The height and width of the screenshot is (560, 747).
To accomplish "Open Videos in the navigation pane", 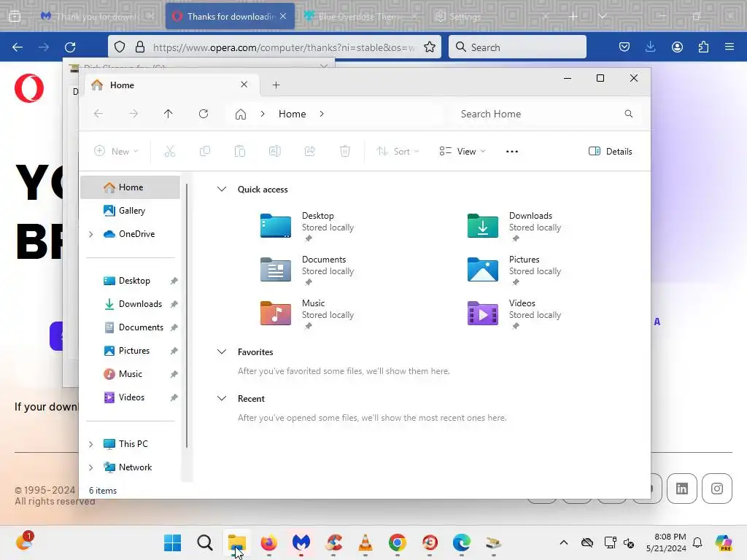I will 130,397.
